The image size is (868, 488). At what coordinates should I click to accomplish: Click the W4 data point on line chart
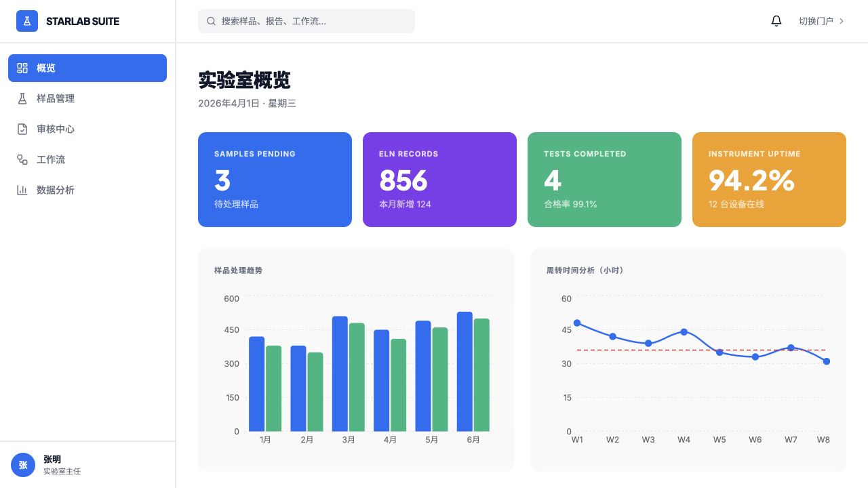[x=684, y=332]
